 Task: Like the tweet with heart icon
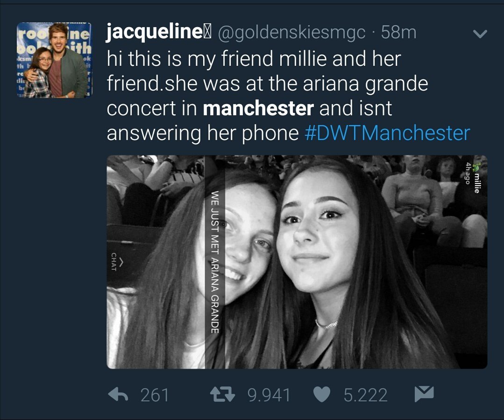pyautogui.click(x=322, y=395)
